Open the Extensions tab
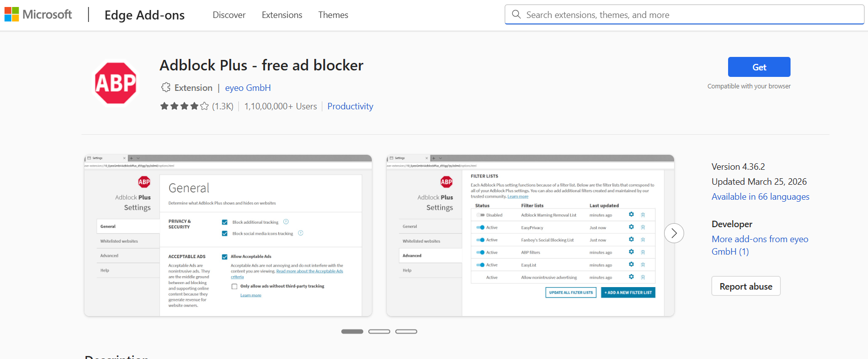 (x=282, y=15)
